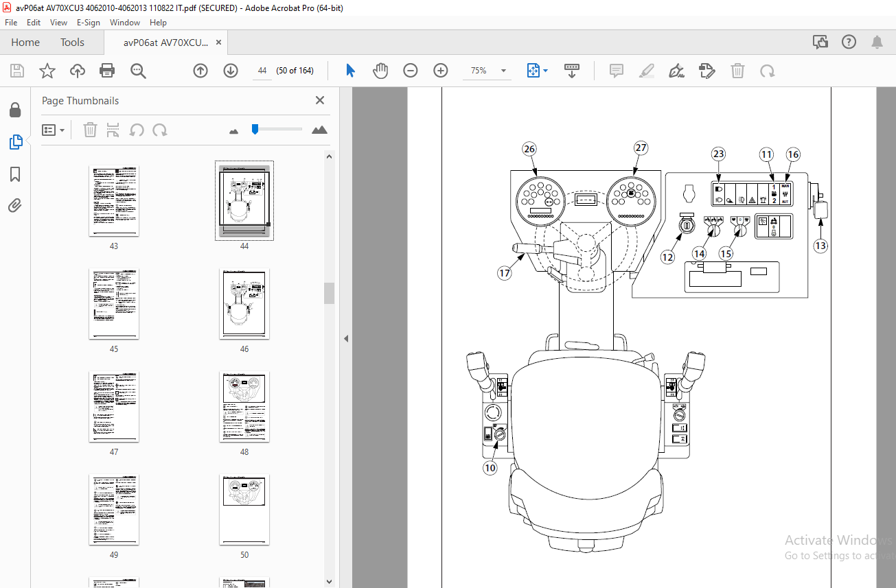Rotate page clockwise in thumbnails panel
Image resolution: width=896 pixels, height=588 pixels.
(x=160, y=130)
